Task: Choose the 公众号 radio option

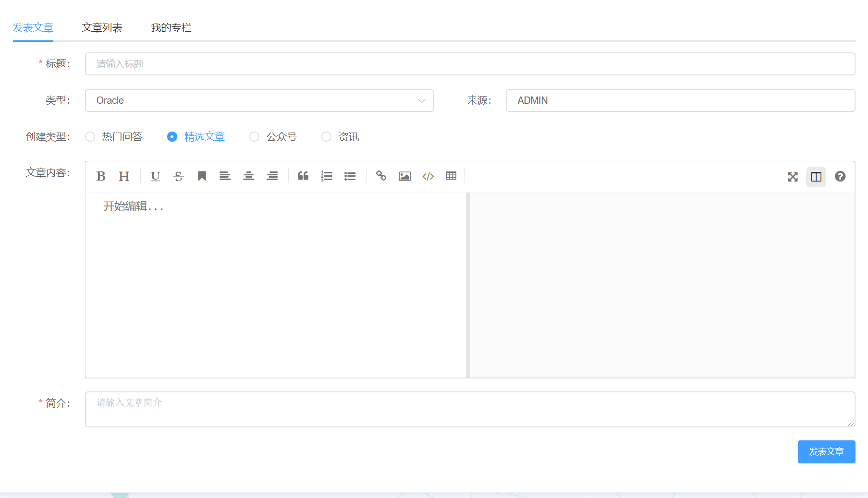Action: click(273, 137)
